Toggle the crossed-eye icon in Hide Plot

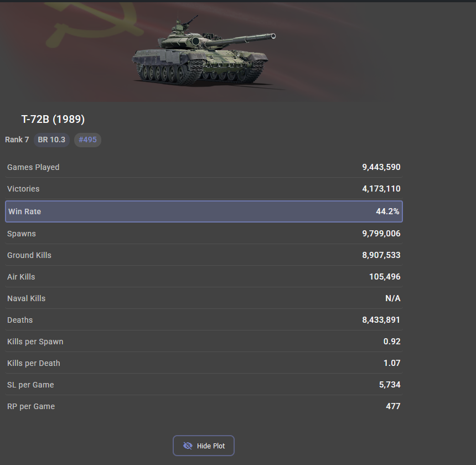click(188, 446)
